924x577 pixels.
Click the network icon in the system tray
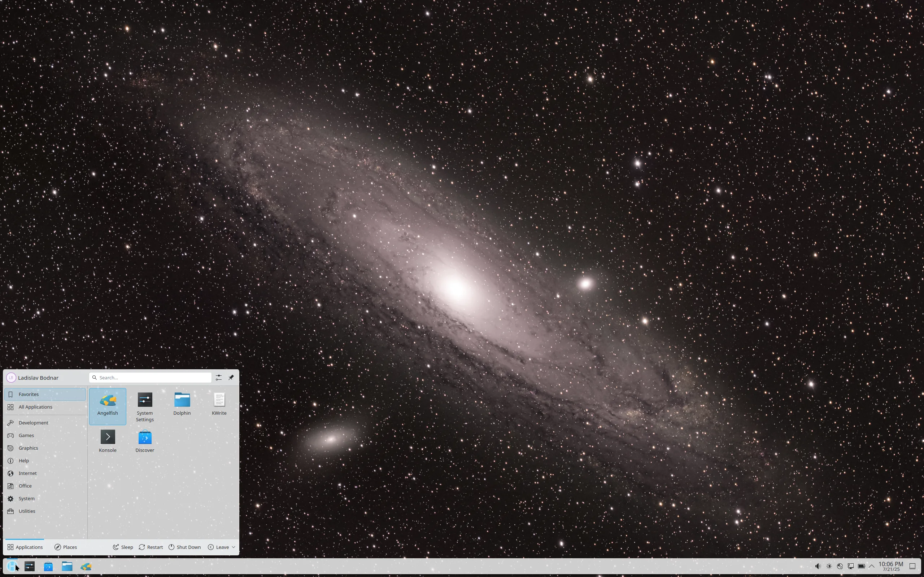pos(840,566)
